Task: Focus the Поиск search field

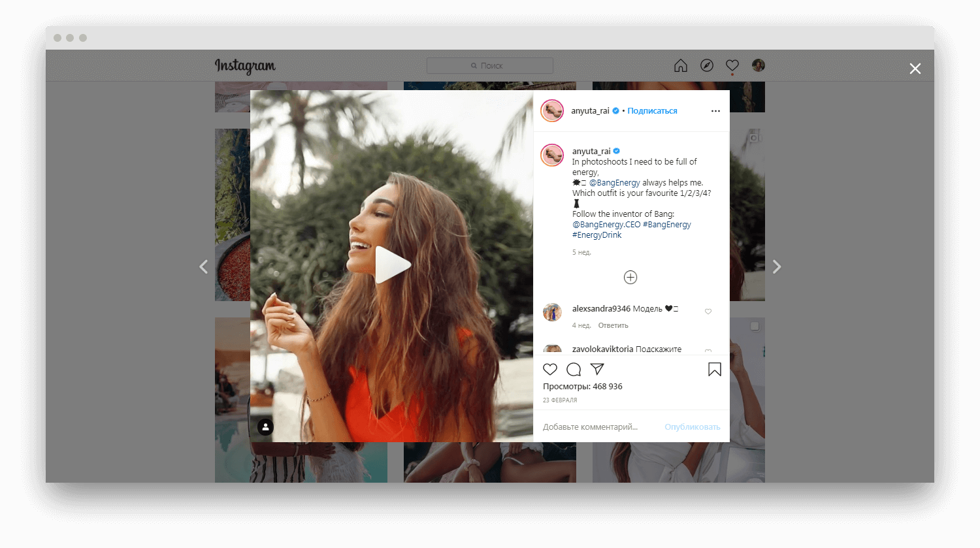Action: pyautogui.click(x=490, y=65)
